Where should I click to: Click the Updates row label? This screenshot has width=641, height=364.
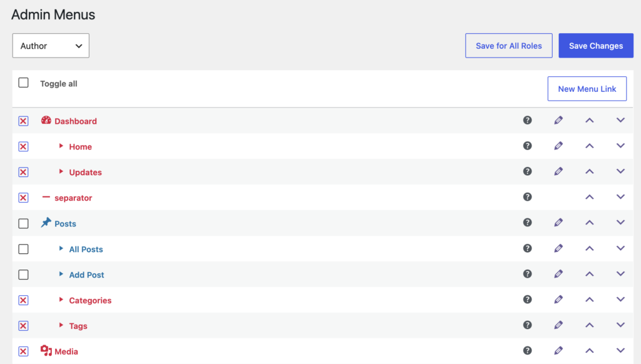coord(85,173)
